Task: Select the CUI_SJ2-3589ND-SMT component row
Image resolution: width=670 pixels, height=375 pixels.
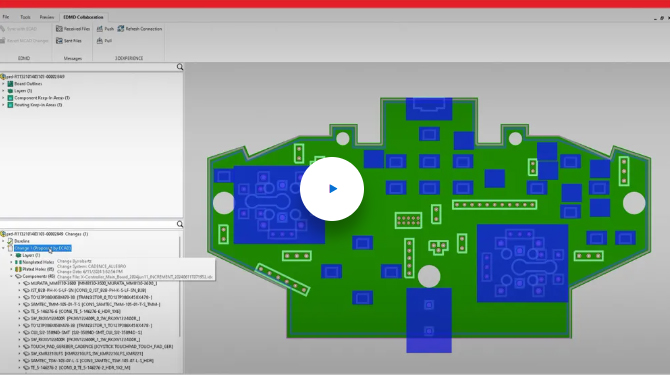Action: (86, 332)
